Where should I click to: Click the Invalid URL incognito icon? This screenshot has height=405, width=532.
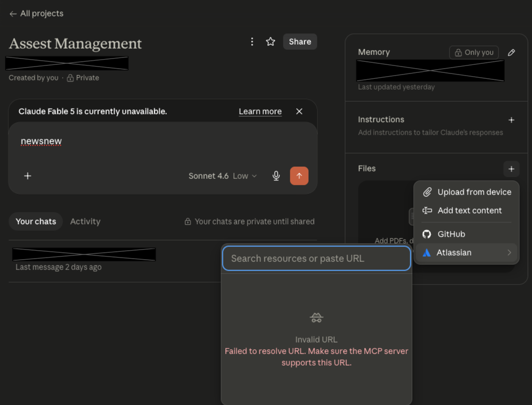click(x=316, y=318)
